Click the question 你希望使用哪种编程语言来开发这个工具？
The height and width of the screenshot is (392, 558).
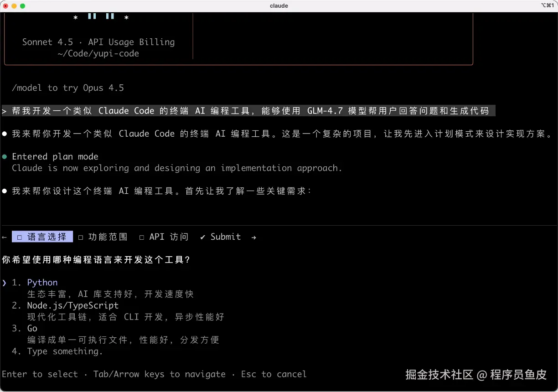coord(96,260)
